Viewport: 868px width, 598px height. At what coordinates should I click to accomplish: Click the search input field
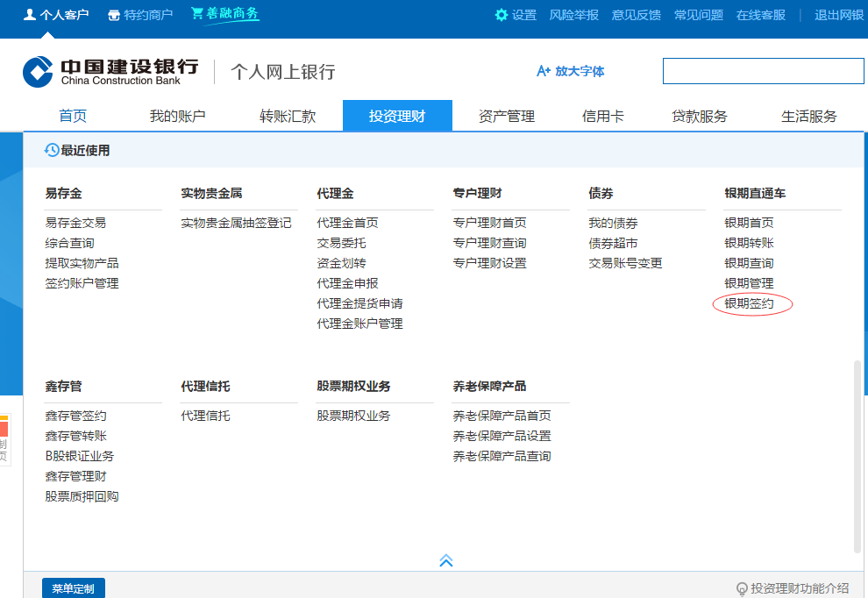click(x=764, y=71)
